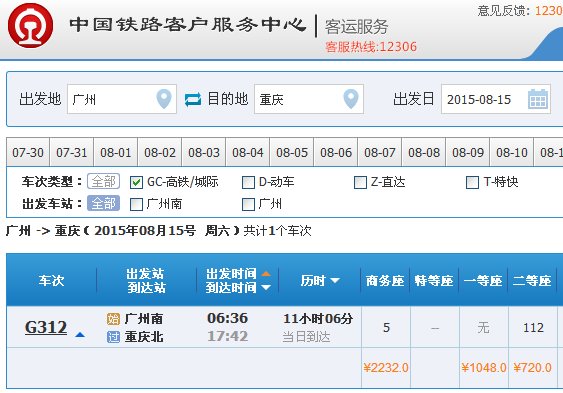This screenshot has height=393, width=563.
Task: Click the 客服热线:12306 text
Action: 371,47
